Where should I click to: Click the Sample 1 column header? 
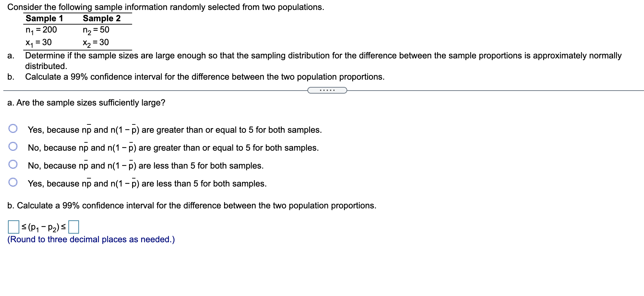click(x=44, y=18)
